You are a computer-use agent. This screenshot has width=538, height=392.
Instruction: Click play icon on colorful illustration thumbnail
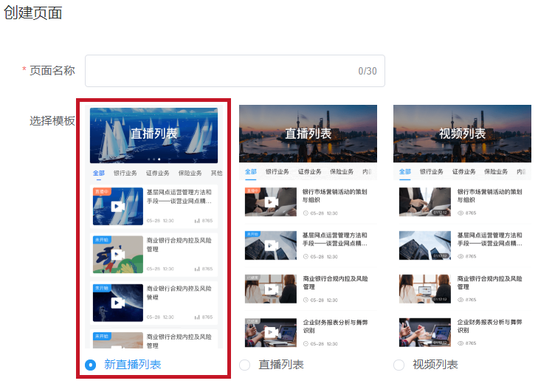click(117, 255)
